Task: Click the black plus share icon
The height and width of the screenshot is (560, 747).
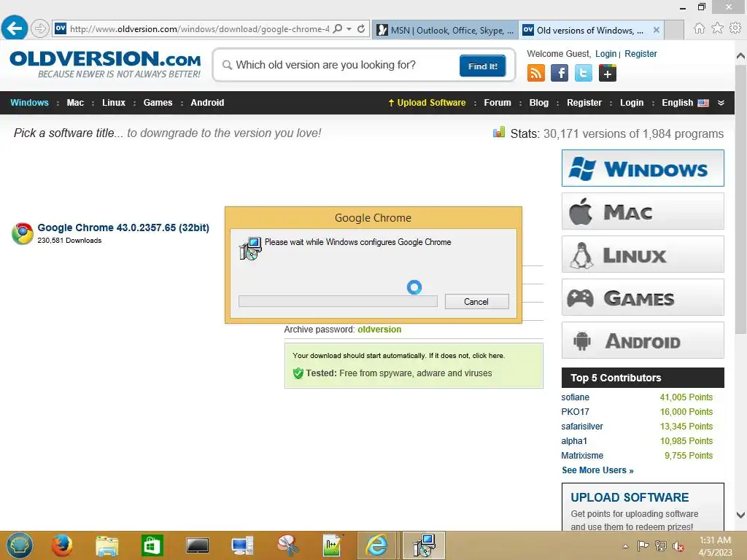Action: pos(607,74)
